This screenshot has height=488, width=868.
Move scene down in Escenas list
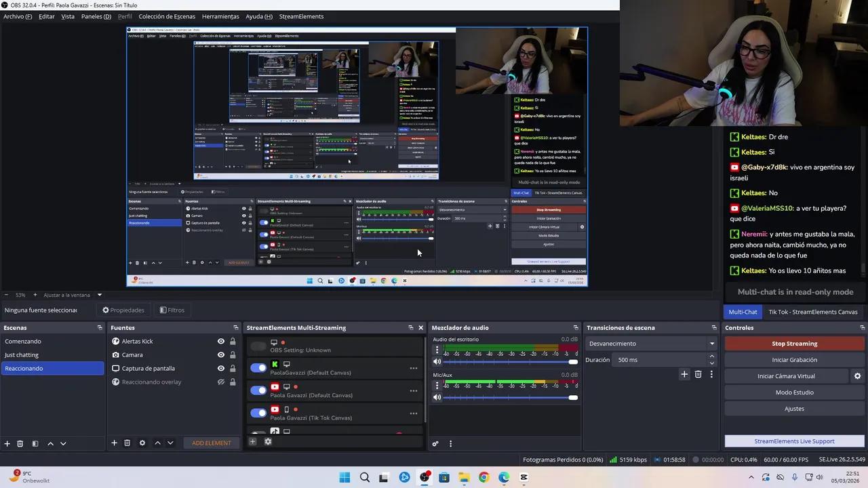click(63, 443)
